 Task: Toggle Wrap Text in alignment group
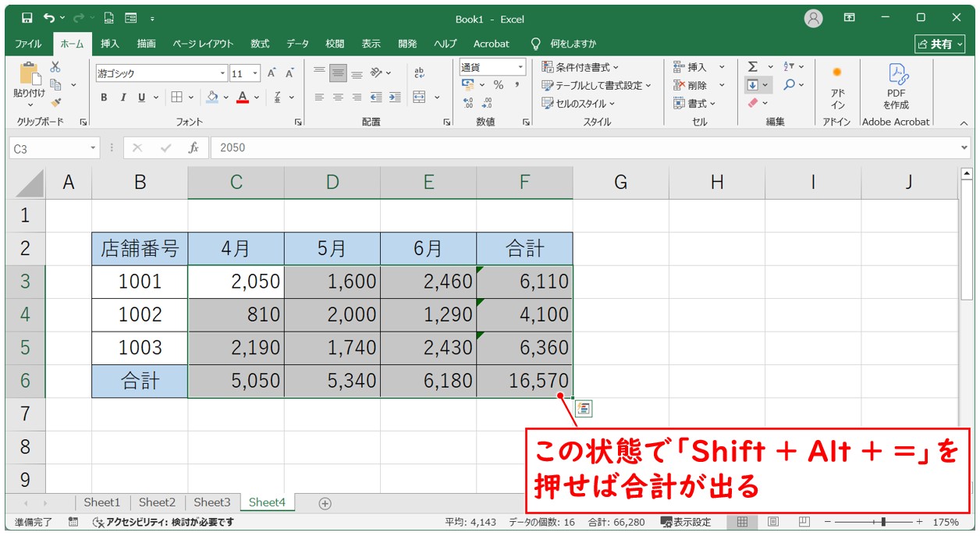pos(420,73)
